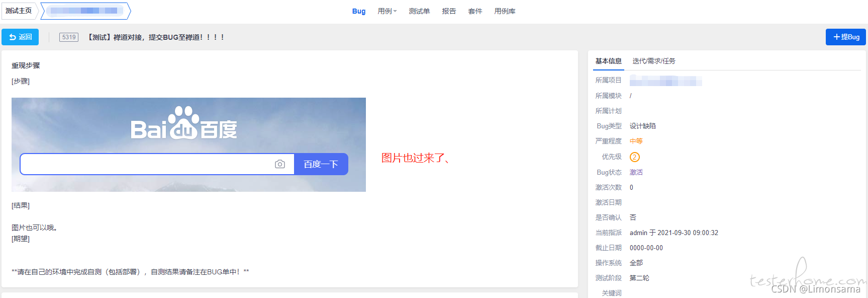Click the 百度一下 search button in image

click(x=321, y=164)
